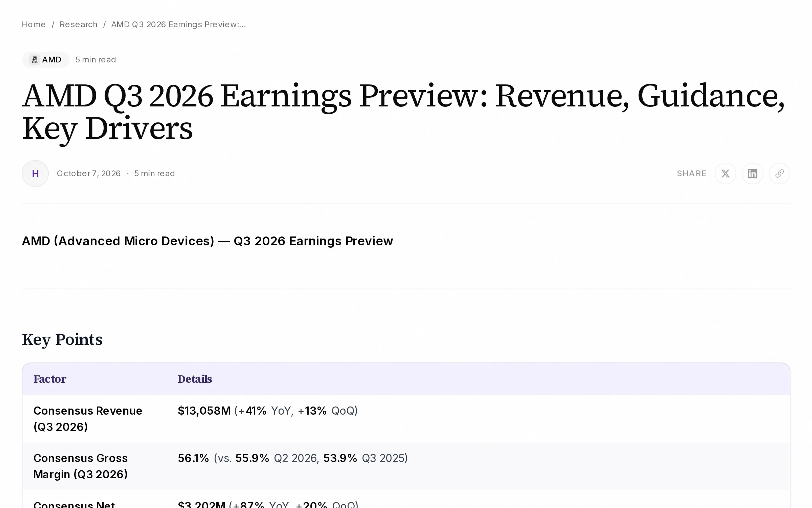
Task: Go to the Home breadcrumb link
Action: pyautogui.click(x=34, y=25)
